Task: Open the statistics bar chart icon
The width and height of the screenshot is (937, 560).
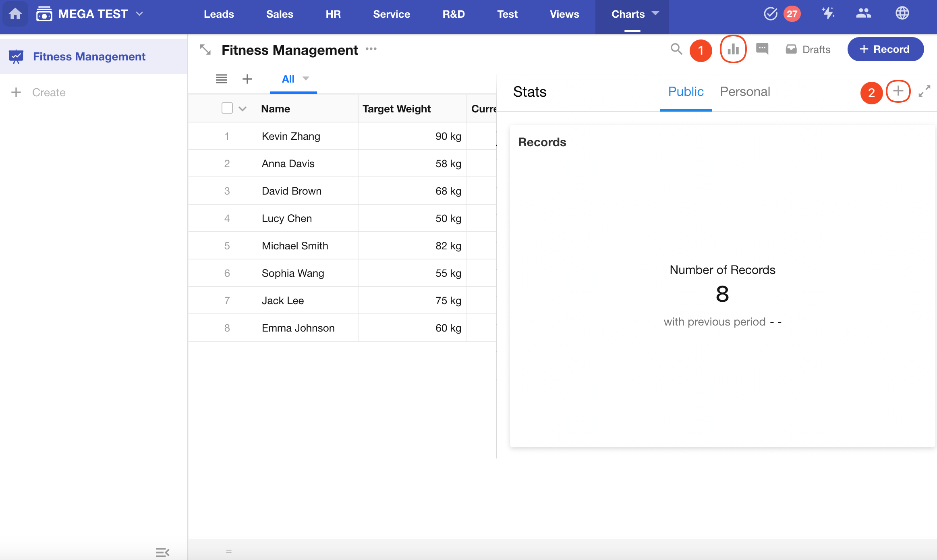Action: pyautogui.click(x=733, y=50)
